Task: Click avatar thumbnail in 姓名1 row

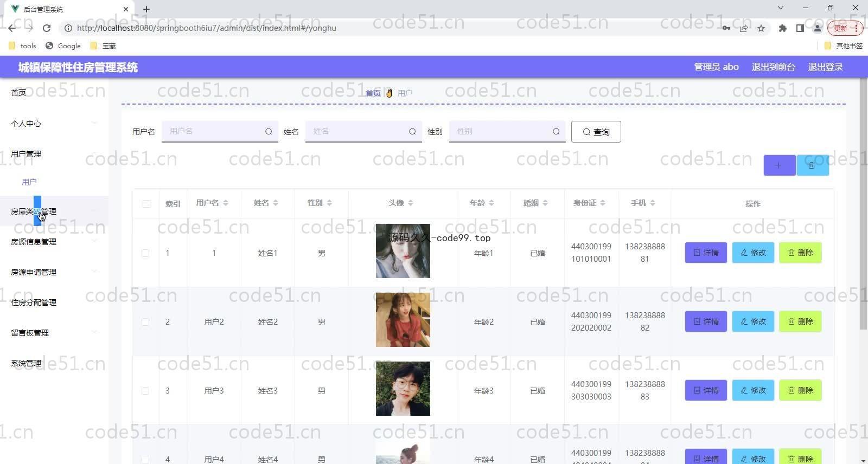Action: (x=403, y=251)
